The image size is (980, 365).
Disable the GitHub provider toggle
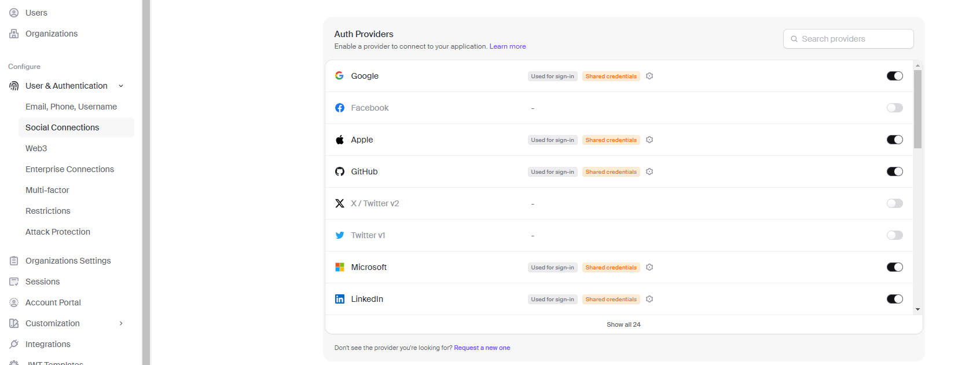click(x=895, y=171)
